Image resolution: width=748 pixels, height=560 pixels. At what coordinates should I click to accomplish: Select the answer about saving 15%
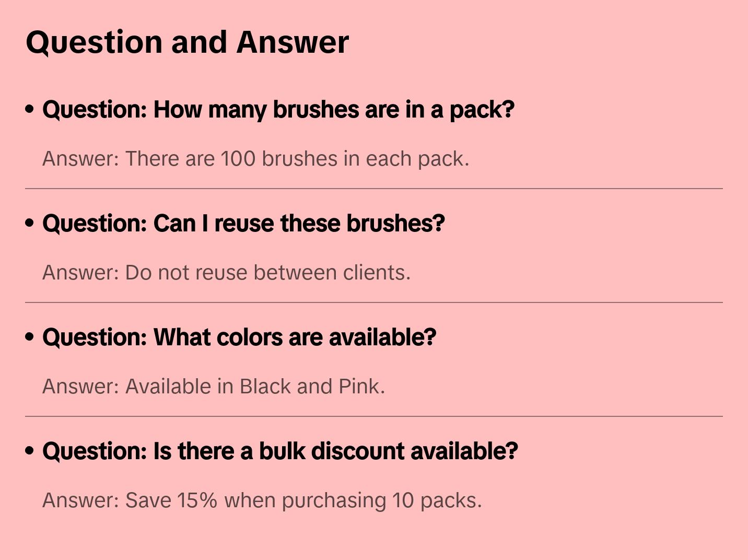pos(262,500)
